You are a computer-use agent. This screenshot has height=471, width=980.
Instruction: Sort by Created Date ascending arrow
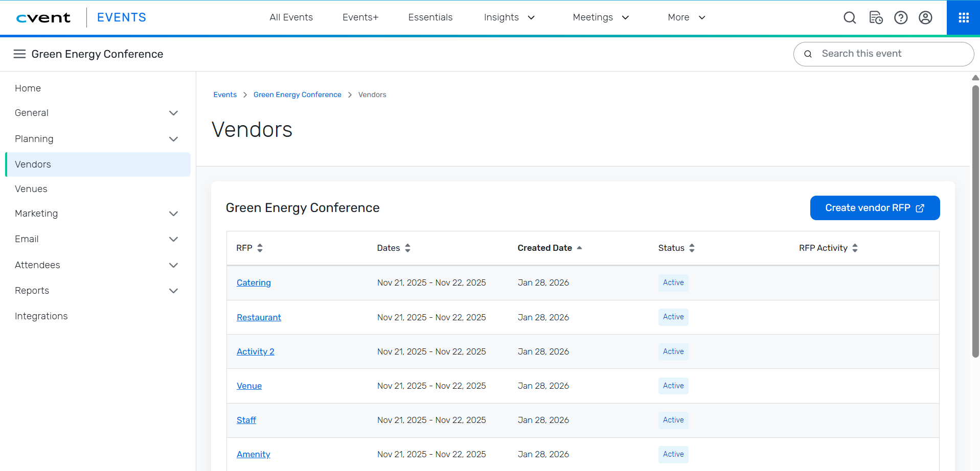[579, 248]
